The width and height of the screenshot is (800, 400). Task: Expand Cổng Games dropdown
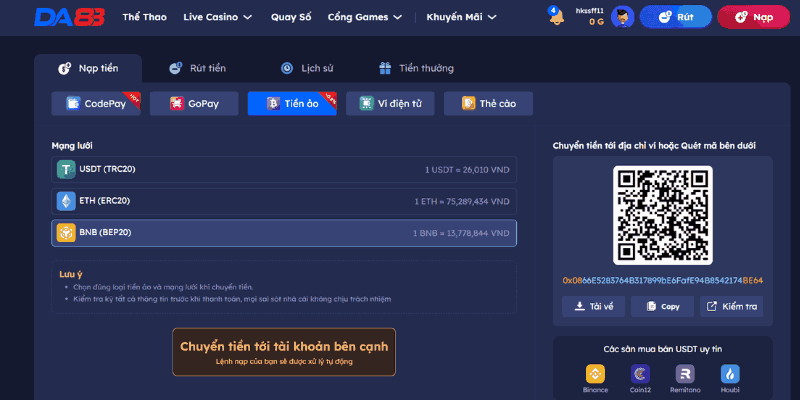[365, 17]
